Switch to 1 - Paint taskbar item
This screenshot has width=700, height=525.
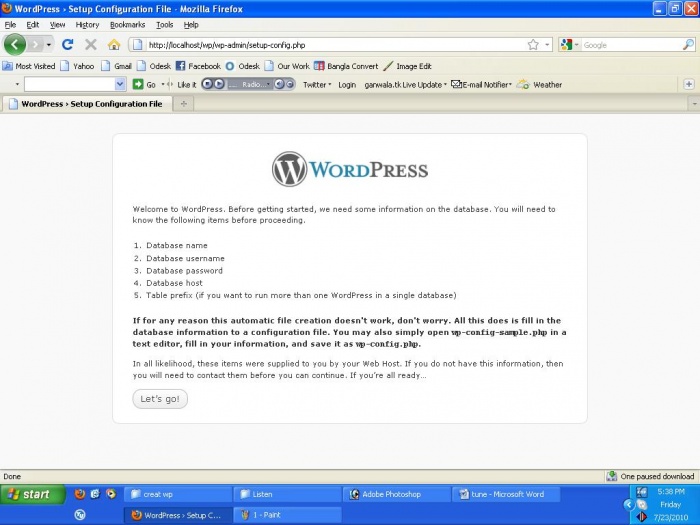coord(288,515)
